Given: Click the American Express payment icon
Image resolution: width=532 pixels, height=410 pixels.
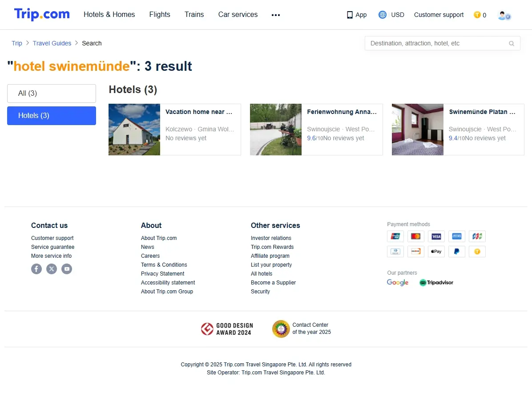Looking at the screenshot, I should pos(457,236).
